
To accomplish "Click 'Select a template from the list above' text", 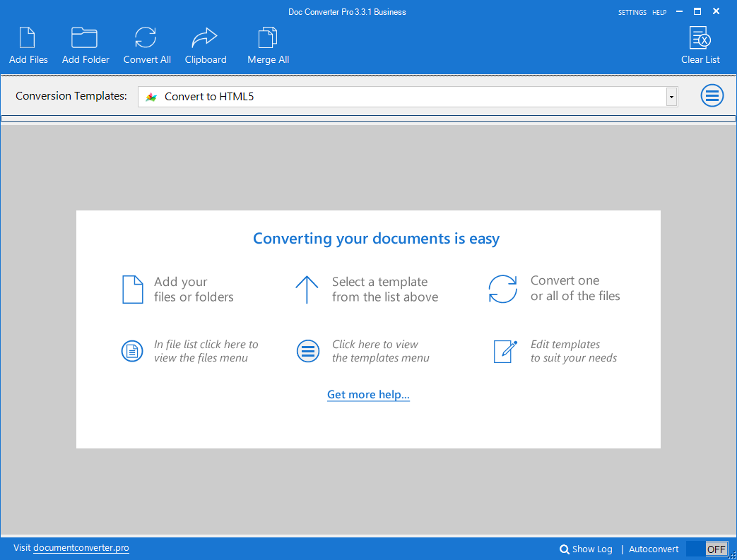I will [x=385, y=290].
